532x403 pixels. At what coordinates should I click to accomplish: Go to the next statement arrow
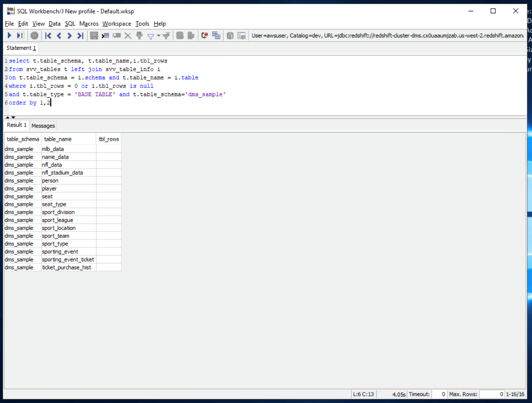click(69, 35)
